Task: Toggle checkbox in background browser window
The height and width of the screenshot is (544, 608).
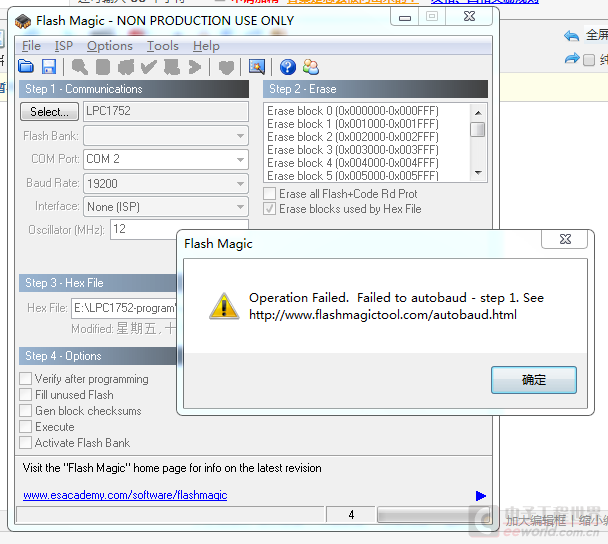Action: click(589, 60)
